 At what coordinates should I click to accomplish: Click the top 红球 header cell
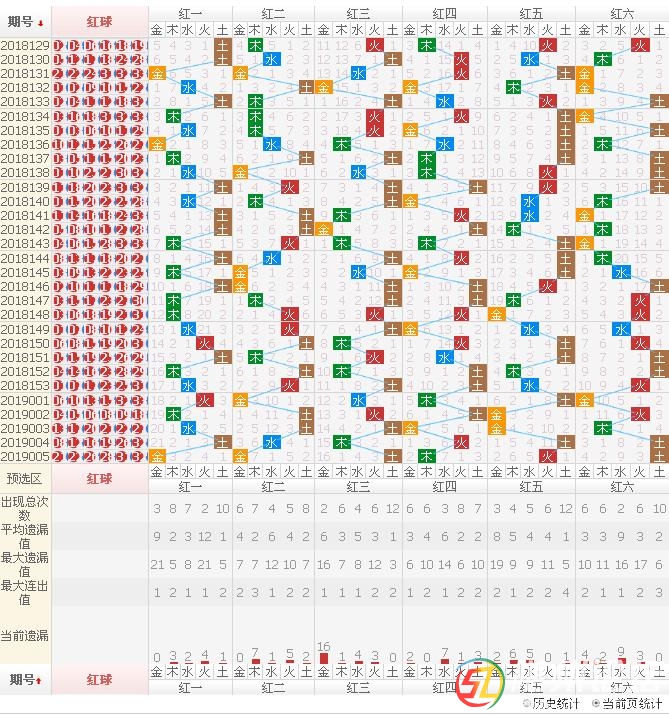pyautogui.click(x=99, y=21)
